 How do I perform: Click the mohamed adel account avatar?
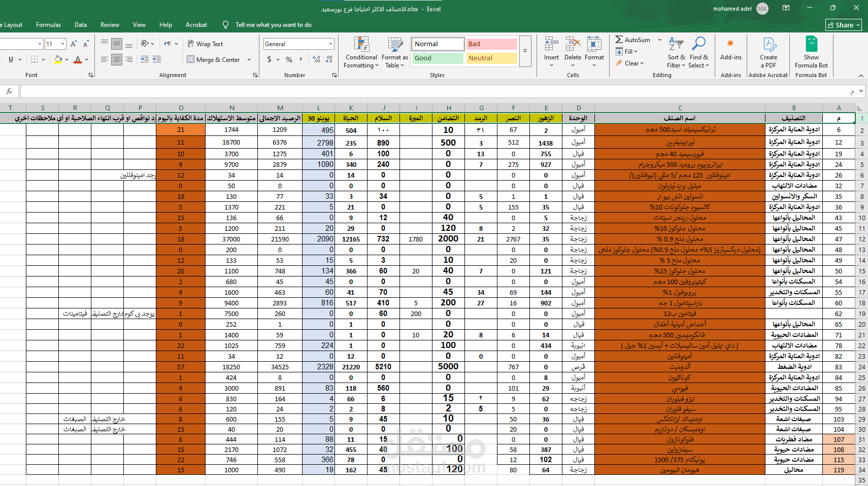click(x=762, y=9)
